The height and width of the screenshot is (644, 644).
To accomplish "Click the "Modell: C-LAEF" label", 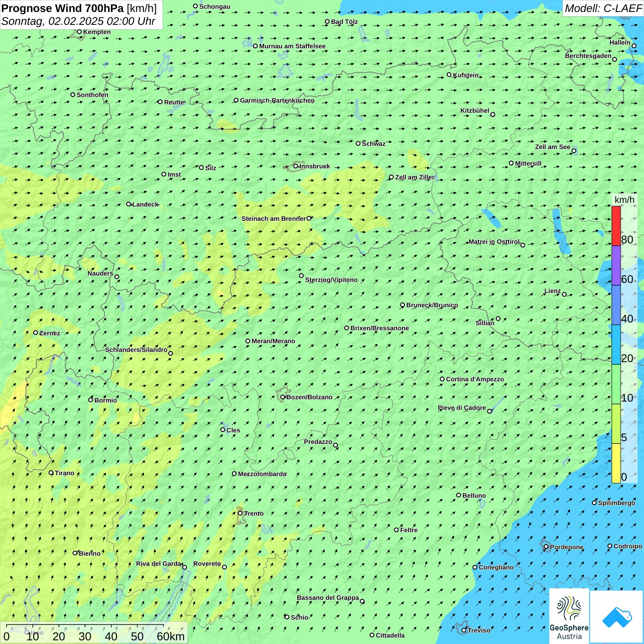I will point(603,8).
